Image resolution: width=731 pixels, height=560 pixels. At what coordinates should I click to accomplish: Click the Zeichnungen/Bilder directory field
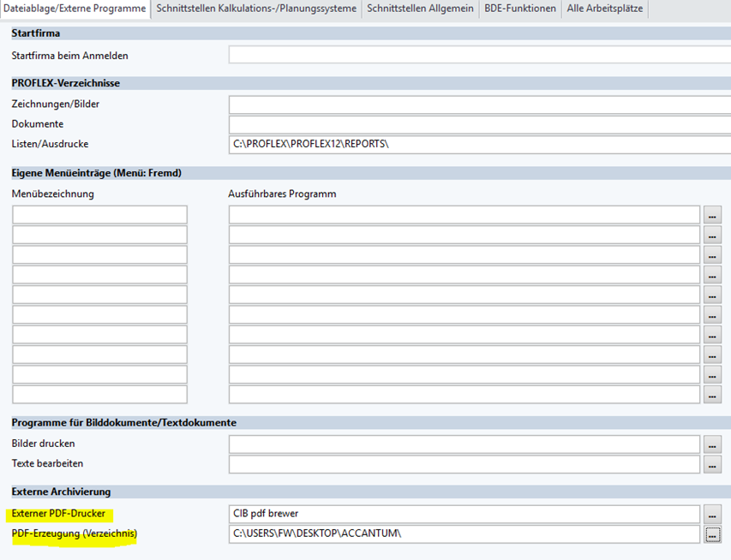[478, 104]
